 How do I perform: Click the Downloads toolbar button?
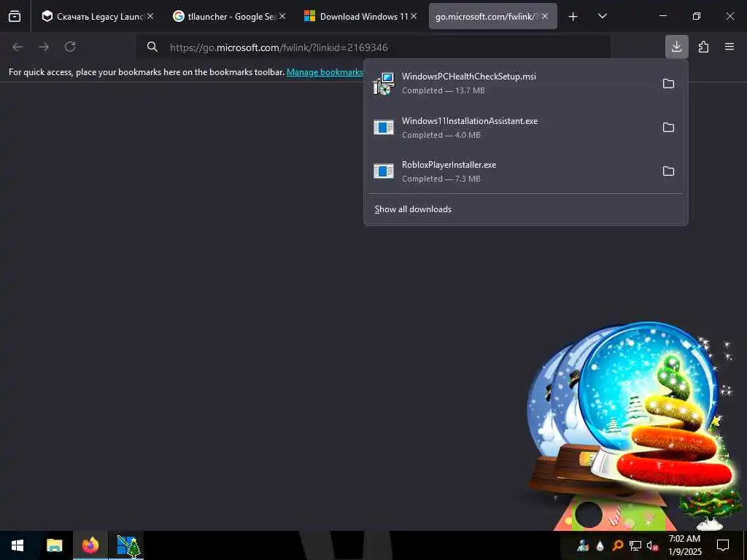676,47
